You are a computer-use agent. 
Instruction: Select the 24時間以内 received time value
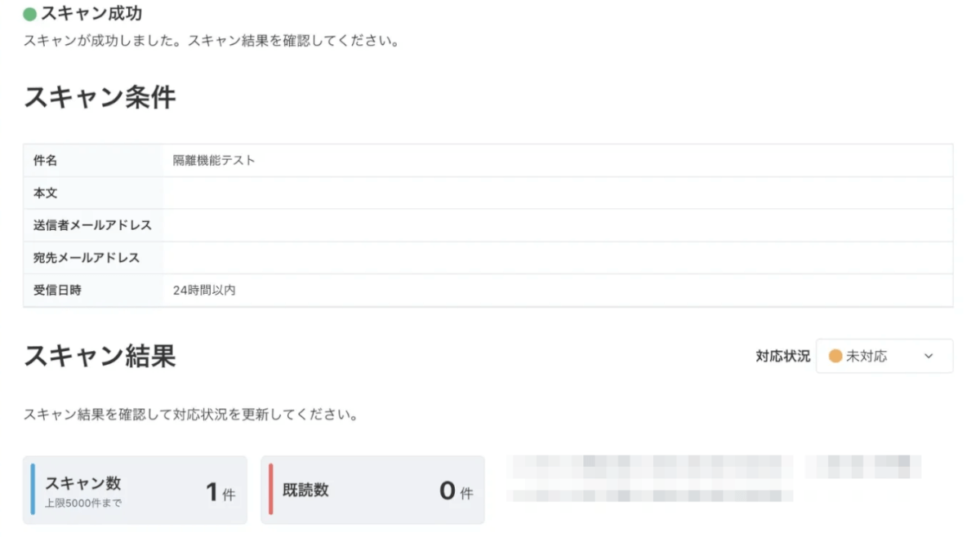(204, 290)
